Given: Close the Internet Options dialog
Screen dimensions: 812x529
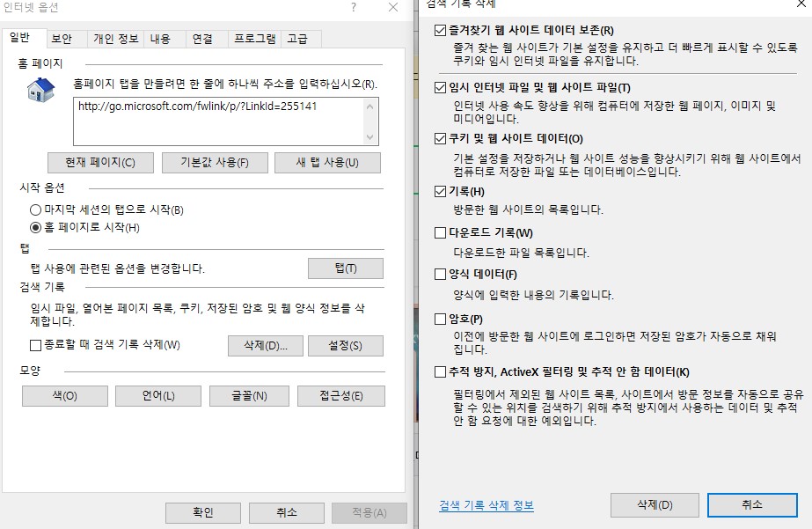Looking at the screenshot, I should tap(393, 7).
